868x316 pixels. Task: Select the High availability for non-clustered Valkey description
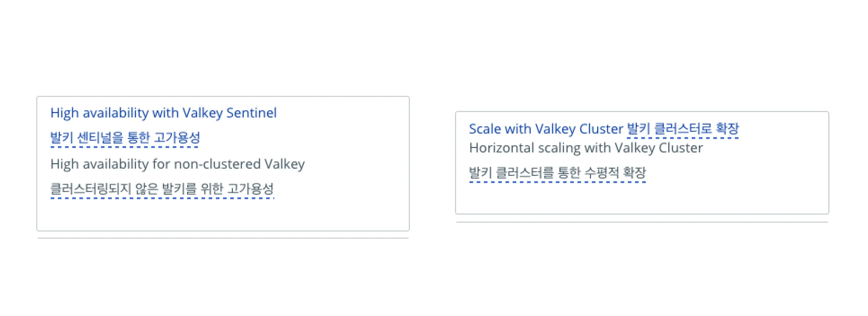(177, 164)
